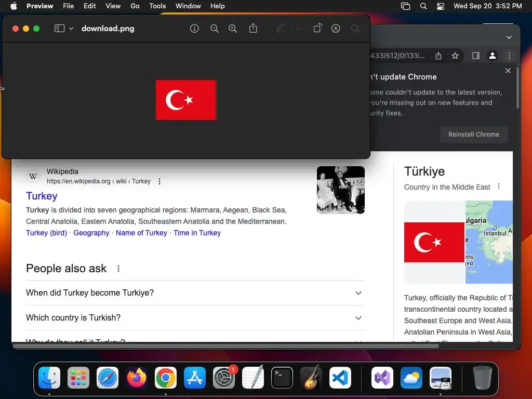532x399 pixels.
Task: Open the Apple menu
Action: 14,6
